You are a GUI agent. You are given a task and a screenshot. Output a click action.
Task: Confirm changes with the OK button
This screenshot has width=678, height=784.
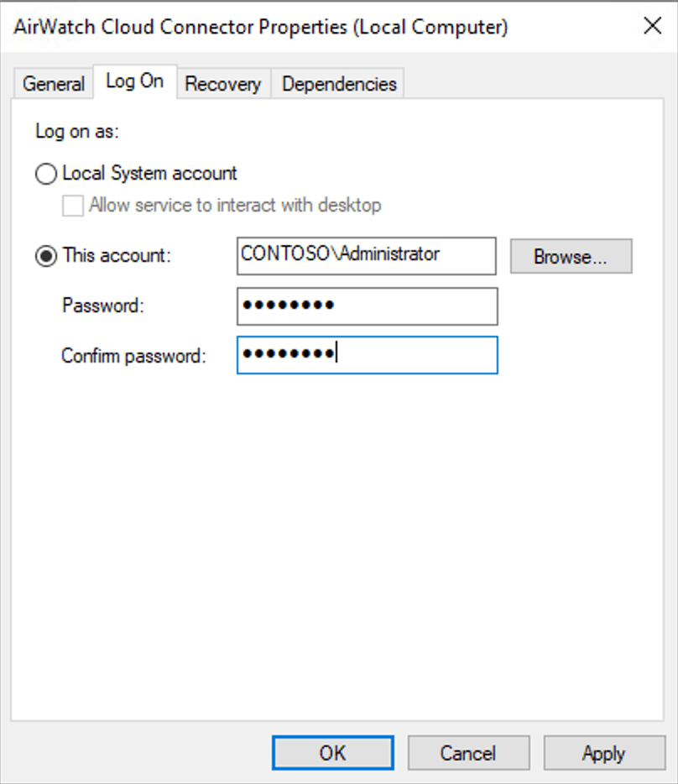coord(332,753)
